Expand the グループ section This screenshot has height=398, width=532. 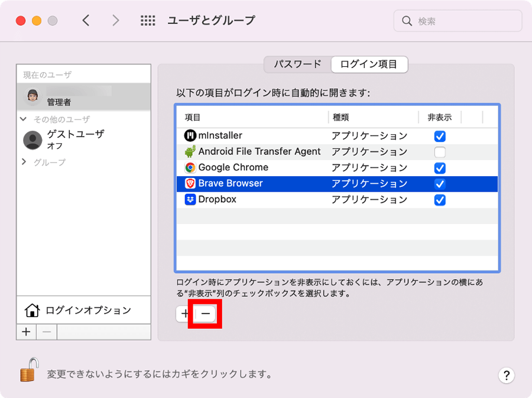tap(24, 162)
